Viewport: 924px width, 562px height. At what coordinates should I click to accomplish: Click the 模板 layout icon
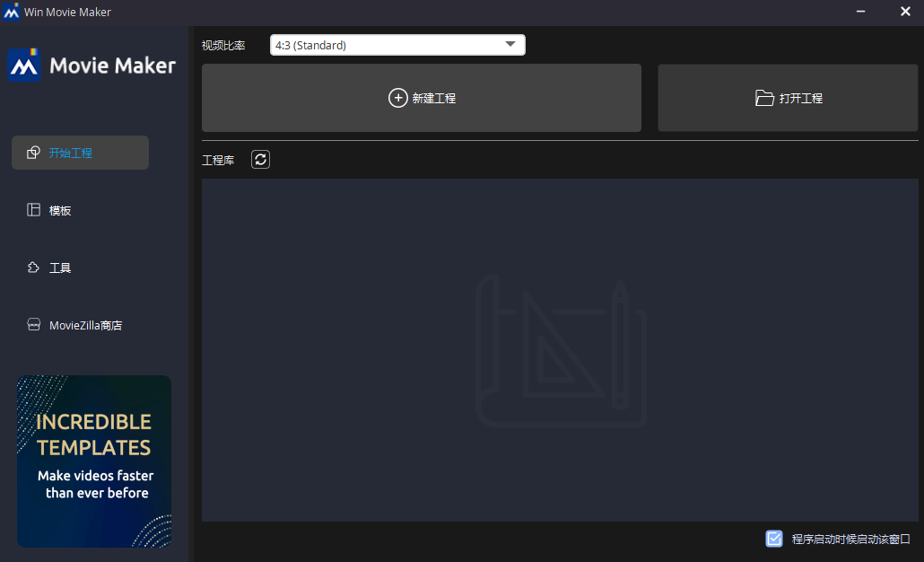pos(33,210)
